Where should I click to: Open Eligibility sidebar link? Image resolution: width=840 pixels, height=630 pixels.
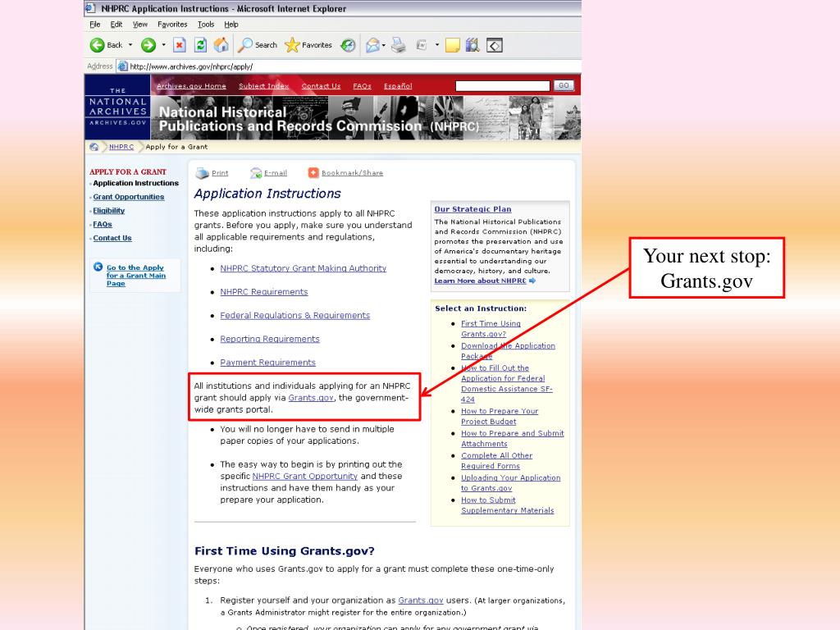[109, 211]
